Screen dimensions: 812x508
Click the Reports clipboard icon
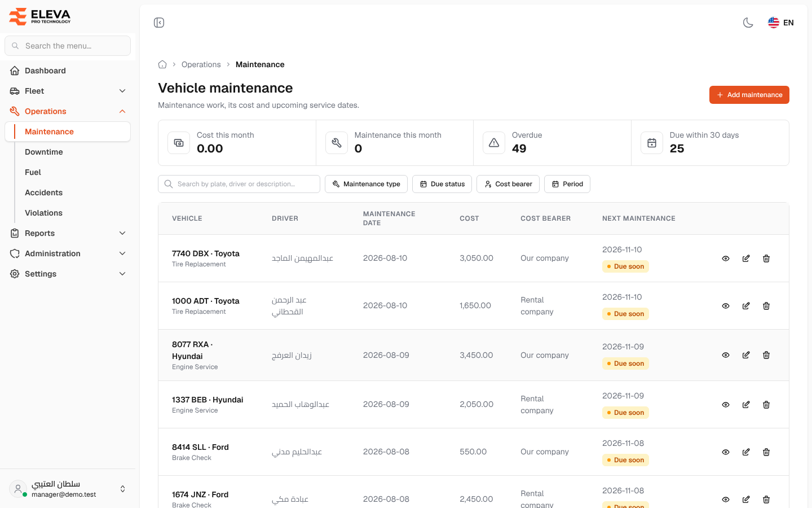(15, 233)
